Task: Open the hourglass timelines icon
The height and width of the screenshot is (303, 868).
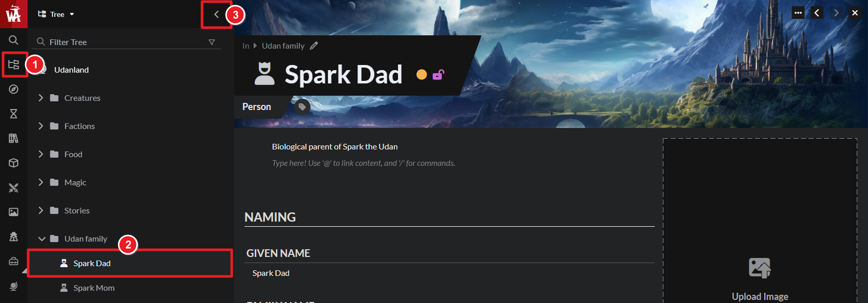Action: pos(14,114)
